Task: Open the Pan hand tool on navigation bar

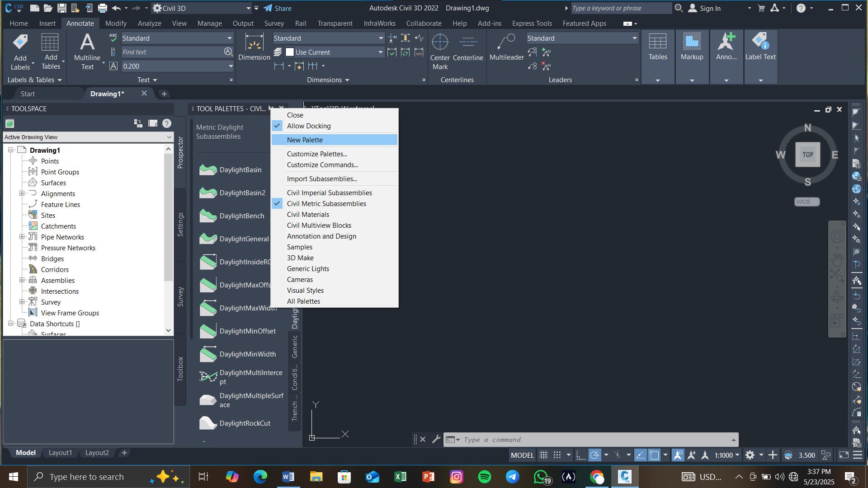Action: click(837, 259)
